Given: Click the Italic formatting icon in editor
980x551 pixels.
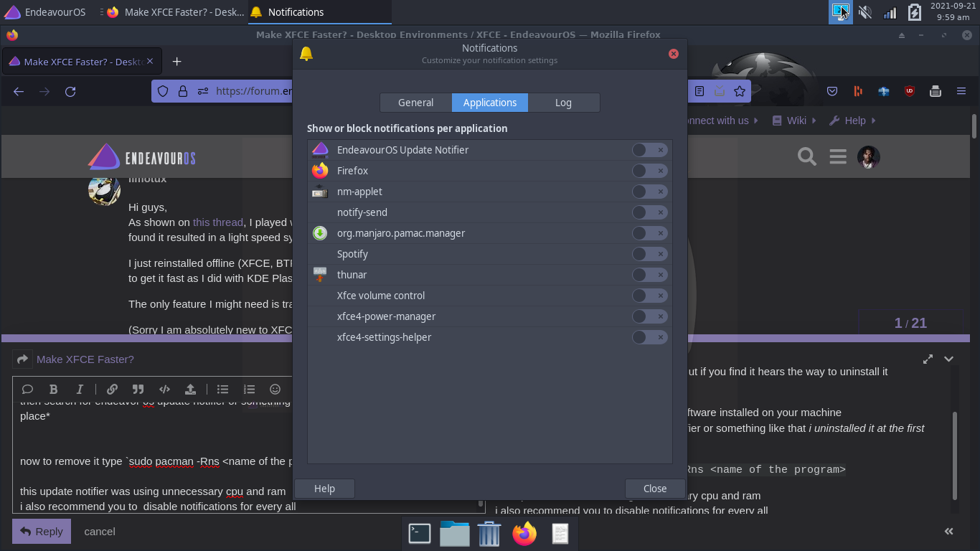Looking at the screenshot, I should [x=80, y=389].
